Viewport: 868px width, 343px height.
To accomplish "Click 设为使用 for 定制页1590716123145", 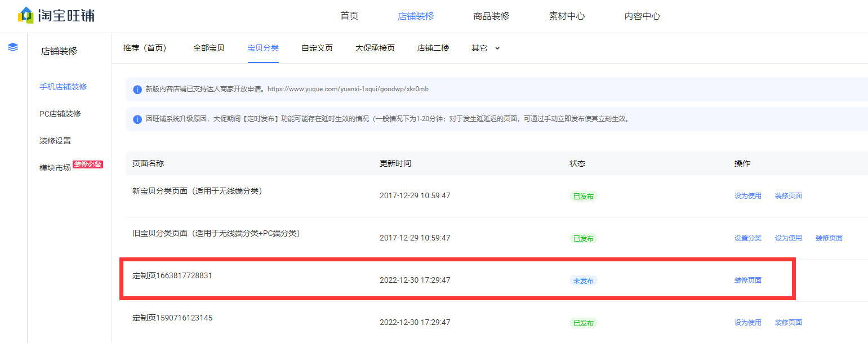I will pos(748,323).
